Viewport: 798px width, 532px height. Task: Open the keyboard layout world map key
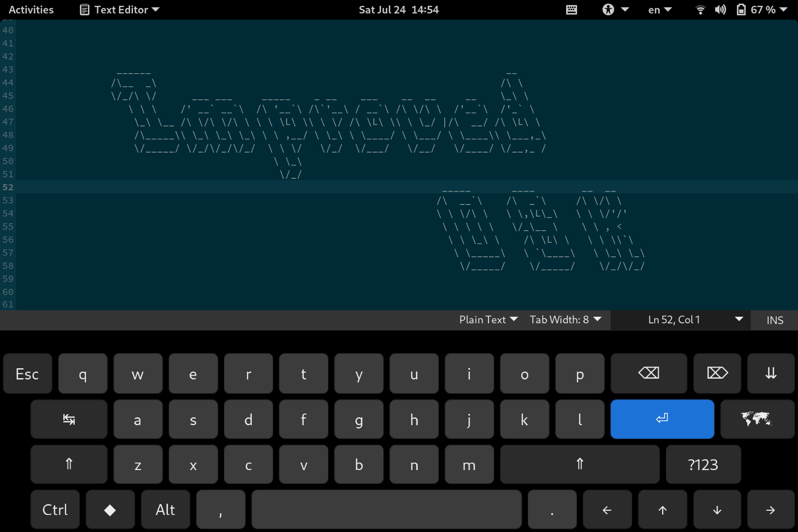coord(757,419)
